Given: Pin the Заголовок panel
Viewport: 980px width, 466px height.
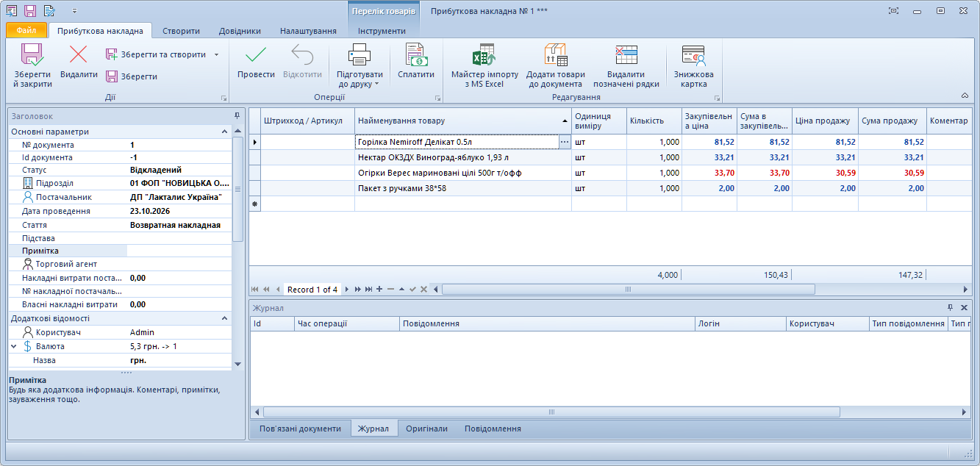Looking at the screenshot, I should tap(237, 116).
